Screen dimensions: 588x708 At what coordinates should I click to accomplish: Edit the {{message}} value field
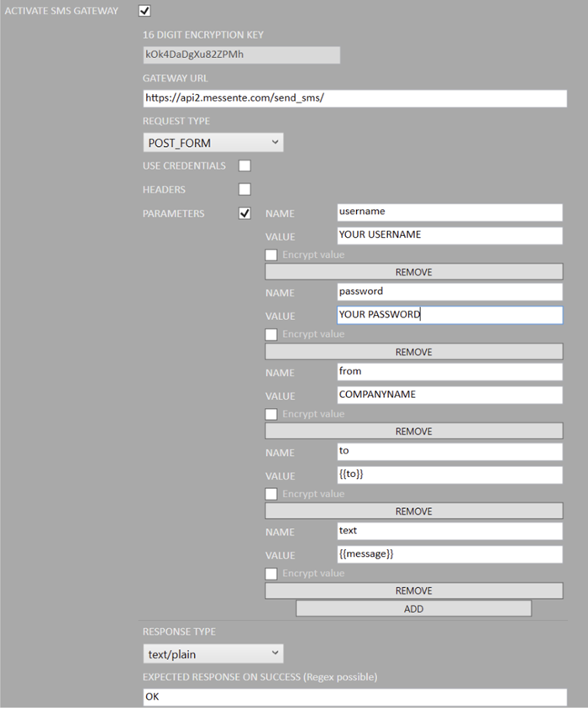[x=448, y=554]
